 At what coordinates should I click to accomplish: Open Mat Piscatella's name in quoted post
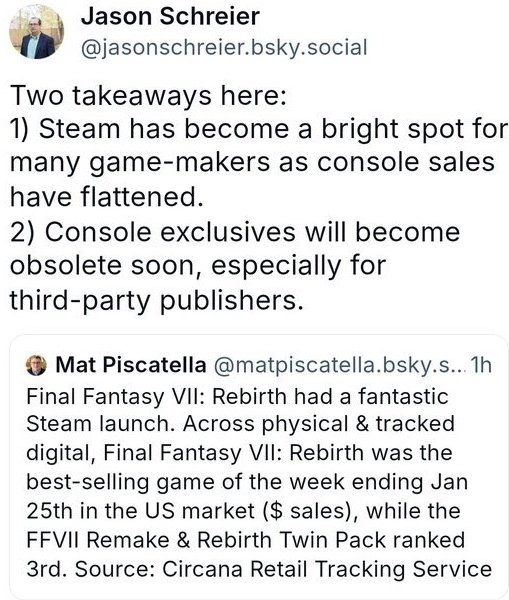[131, 365]
